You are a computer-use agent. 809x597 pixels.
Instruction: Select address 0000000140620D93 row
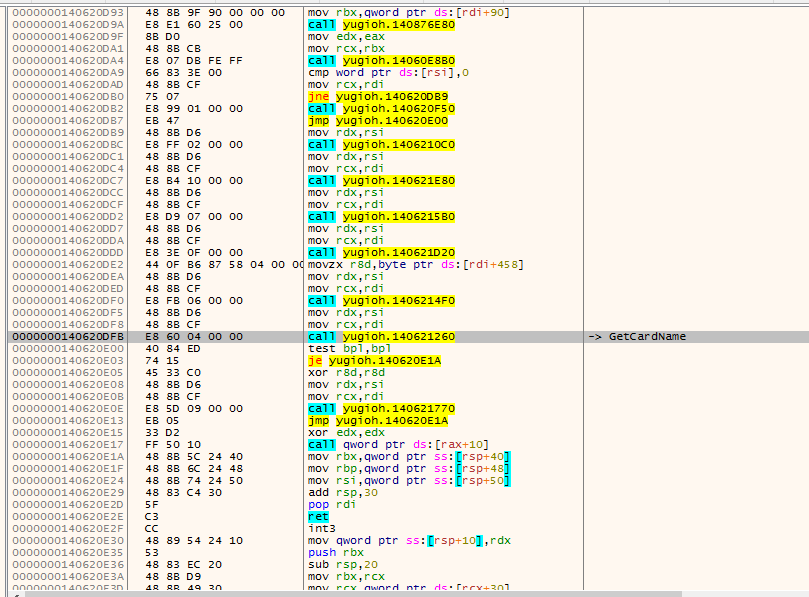pos(68,12)
